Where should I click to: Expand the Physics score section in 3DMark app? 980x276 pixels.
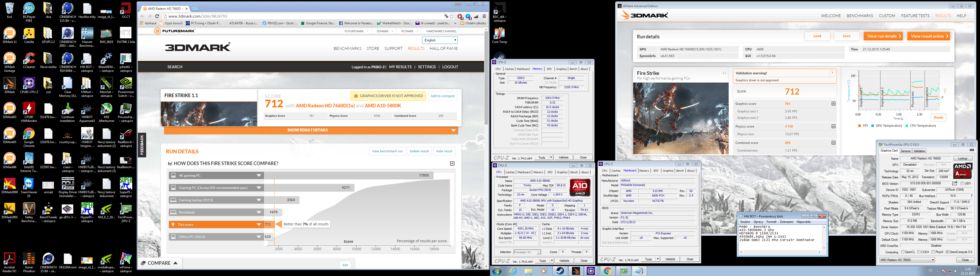[833, 126]
